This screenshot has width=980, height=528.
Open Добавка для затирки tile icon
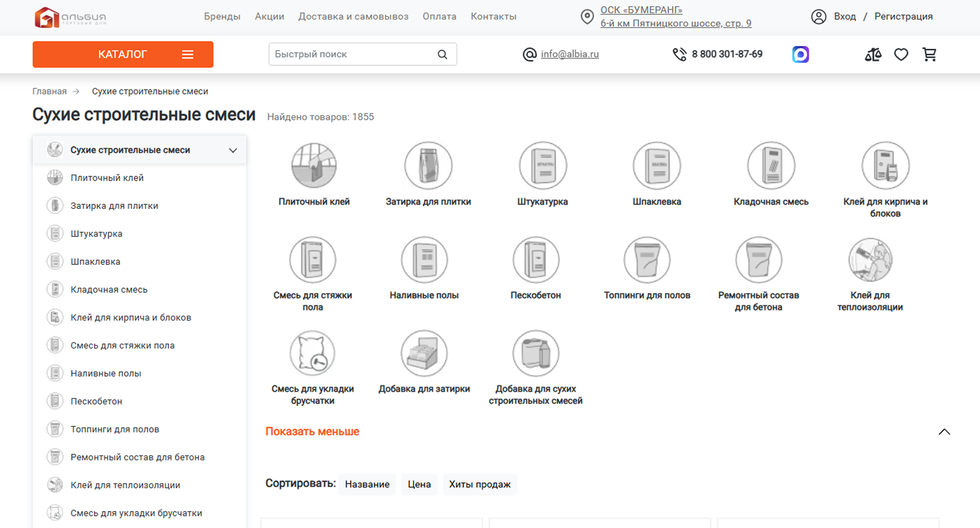click(424, 353)
